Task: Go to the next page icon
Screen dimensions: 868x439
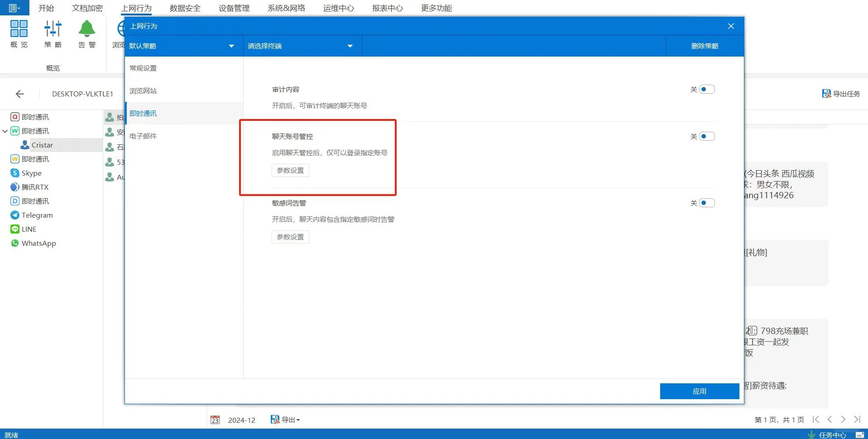Action: (x=843, y=420)
